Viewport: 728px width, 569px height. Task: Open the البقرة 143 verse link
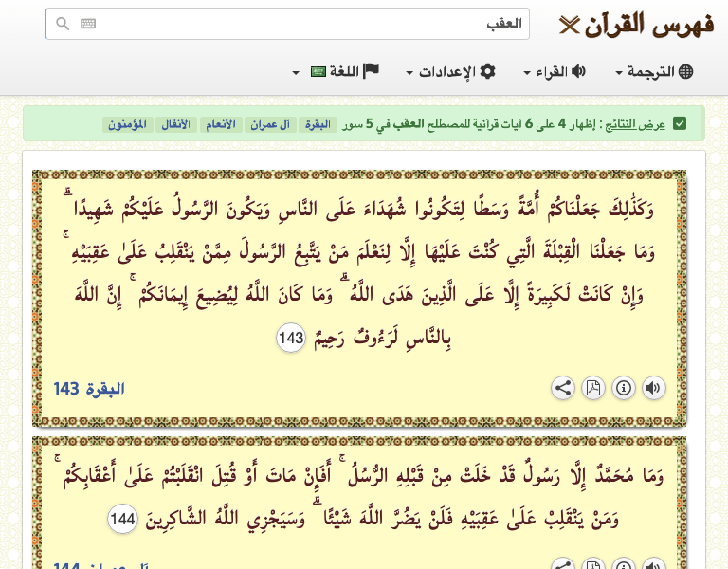[x=89, y=389]
